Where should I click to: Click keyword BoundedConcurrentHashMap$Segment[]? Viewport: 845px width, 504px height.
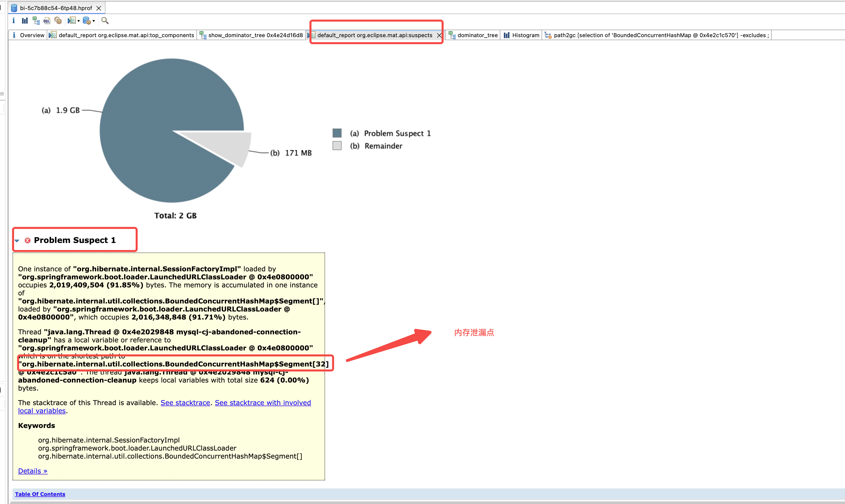click(170, 456)
